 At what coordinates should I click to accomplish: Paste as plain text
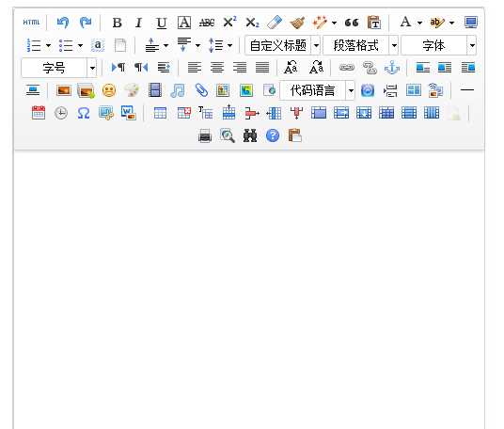[374, 23]
